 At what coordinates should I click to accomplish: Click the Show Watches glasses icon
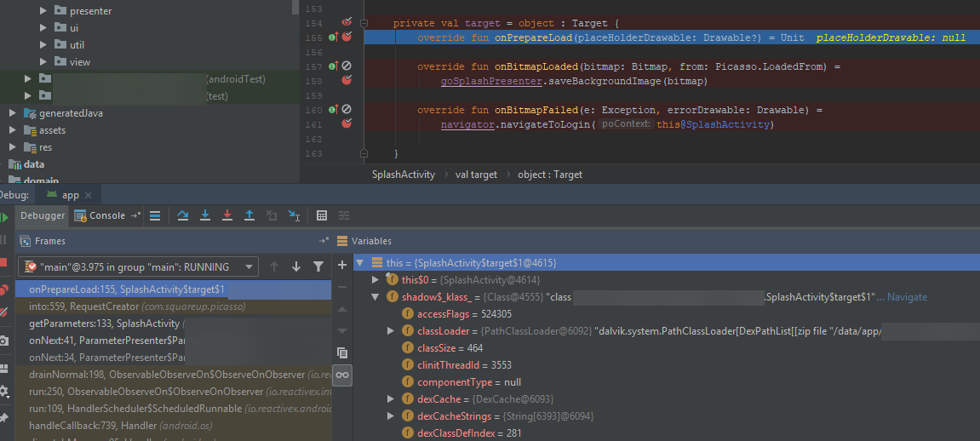342,375
